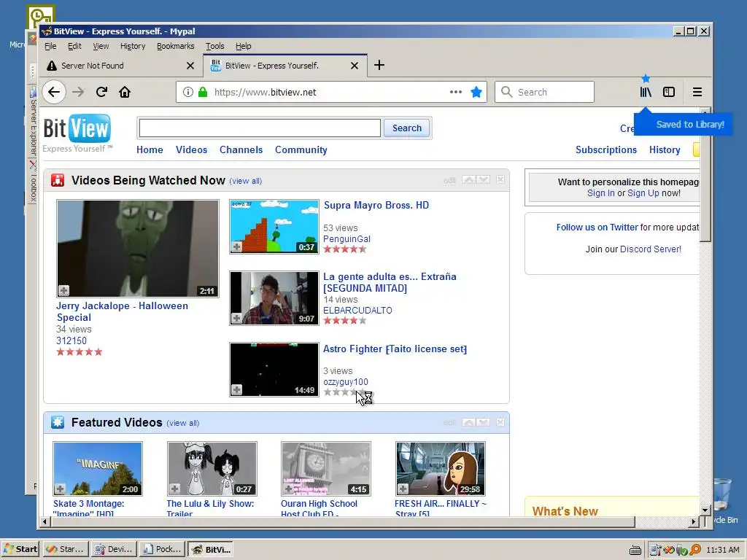
Task: Close the Videos Being Watched Now section
Action: pos(500,179)
